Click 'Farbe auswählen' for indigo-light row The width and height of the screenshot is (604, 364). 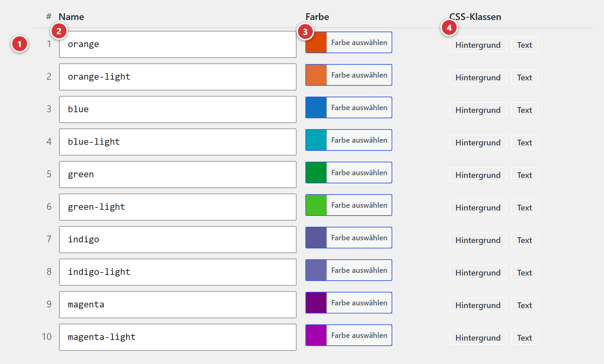tap(359, 270)
